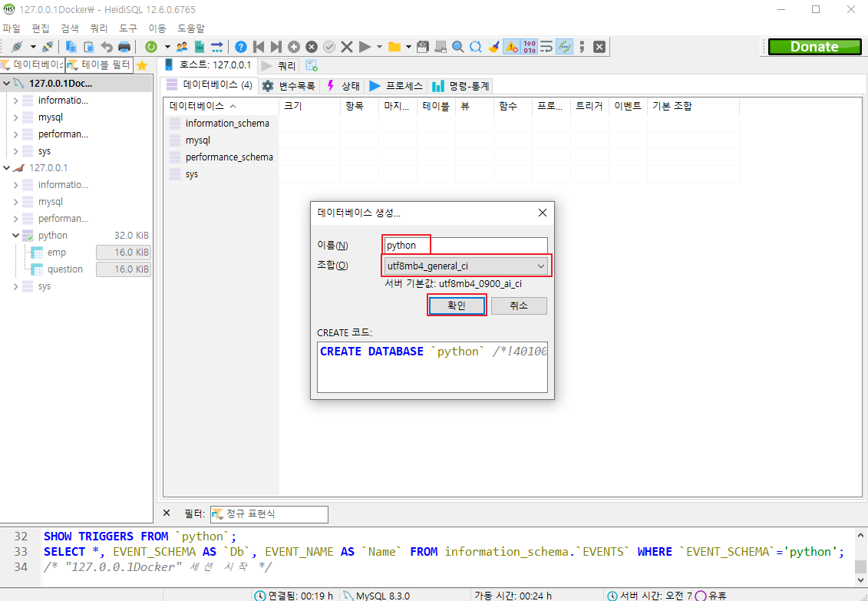
Task: Click the blue Help question mark icon
Action: (241, 47)
